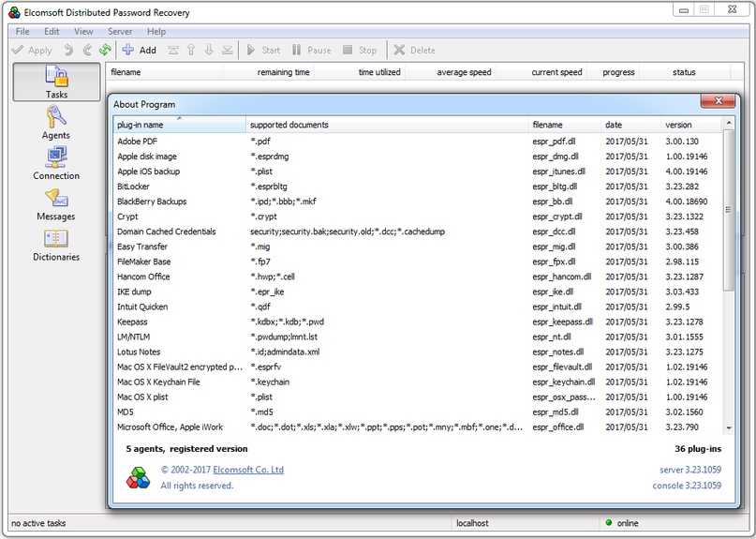This screenshot has width=756, height=539.
Task: Open the Server menu
Action: tap(120, 31)
